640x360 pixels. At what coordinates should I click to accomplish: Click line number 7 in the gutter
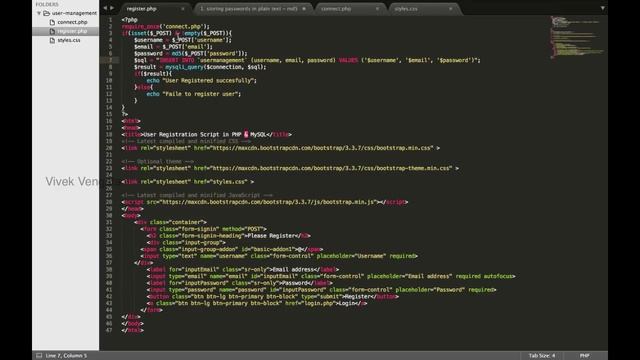pos(110,60)
